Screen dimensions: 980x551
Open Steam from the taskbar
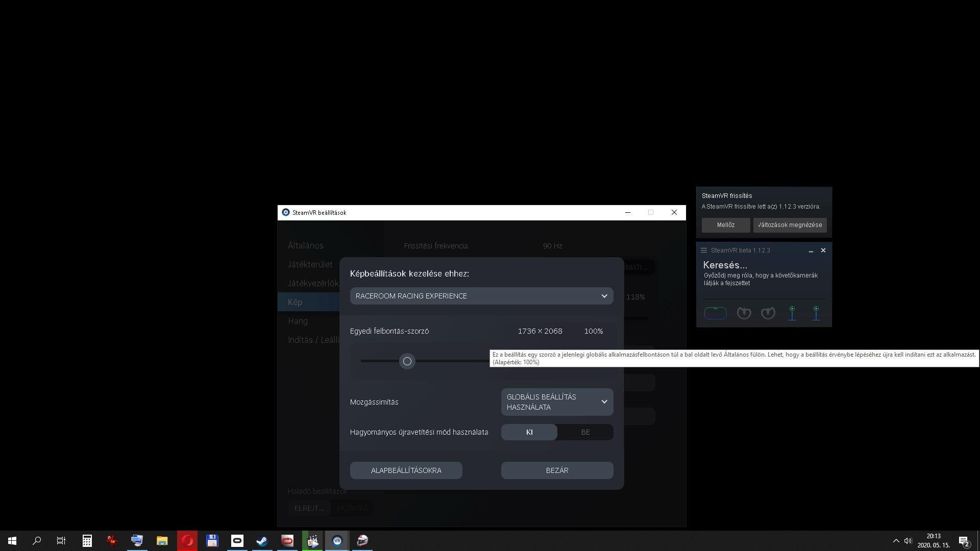pos(262,541)
